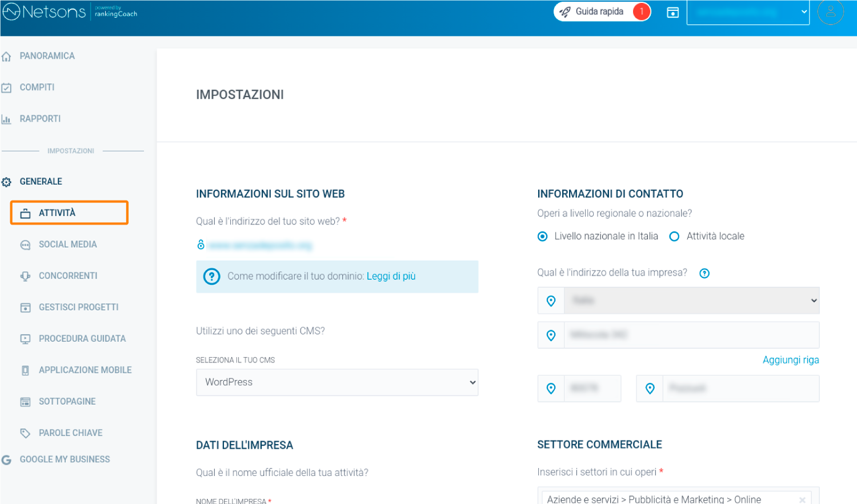Expand the country selection dropdown

coord(691,301)
